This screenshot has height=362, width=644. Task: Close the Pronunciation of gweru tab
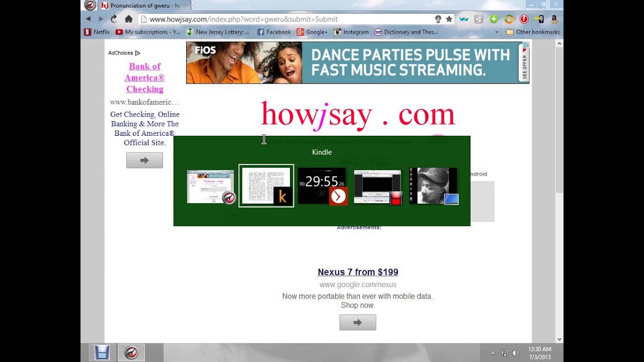pyautogui.click(x=185, y=6)
